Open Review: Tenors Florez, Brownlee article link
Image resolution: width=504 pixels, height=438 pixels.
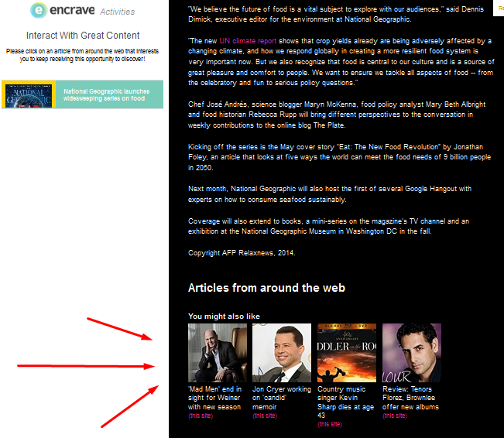point(410,398)
